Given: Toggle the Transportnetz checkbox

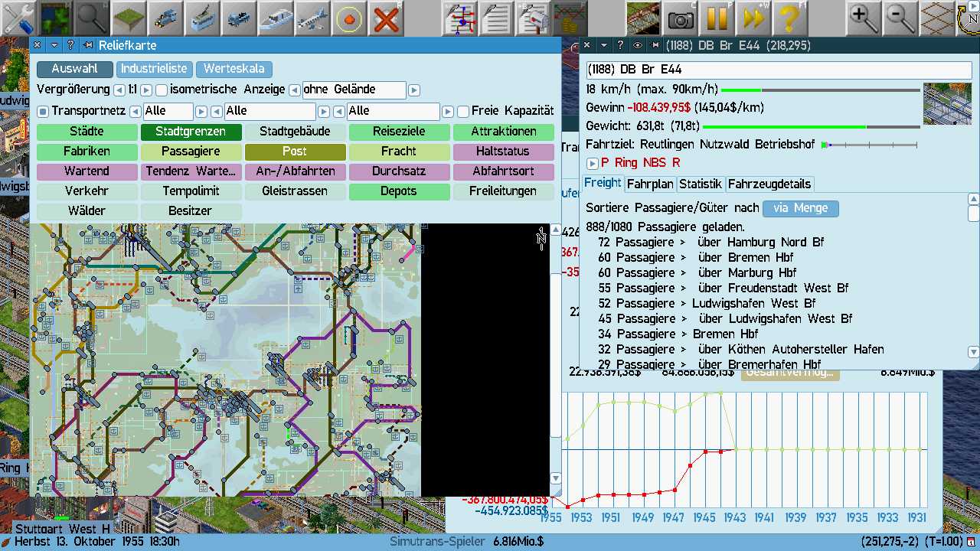Looking at the screenshot, I should tap(43, 112).
